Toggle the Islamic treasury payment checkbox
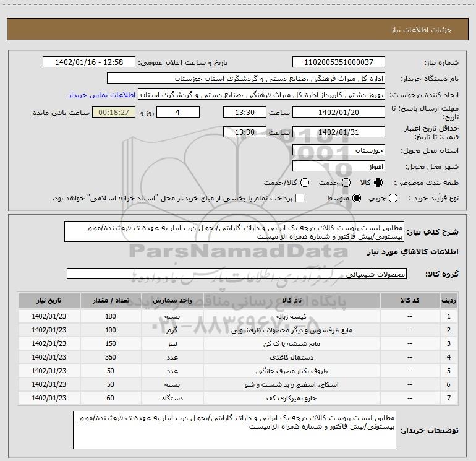This screenshot has width=476, height=461. (300, 198)
